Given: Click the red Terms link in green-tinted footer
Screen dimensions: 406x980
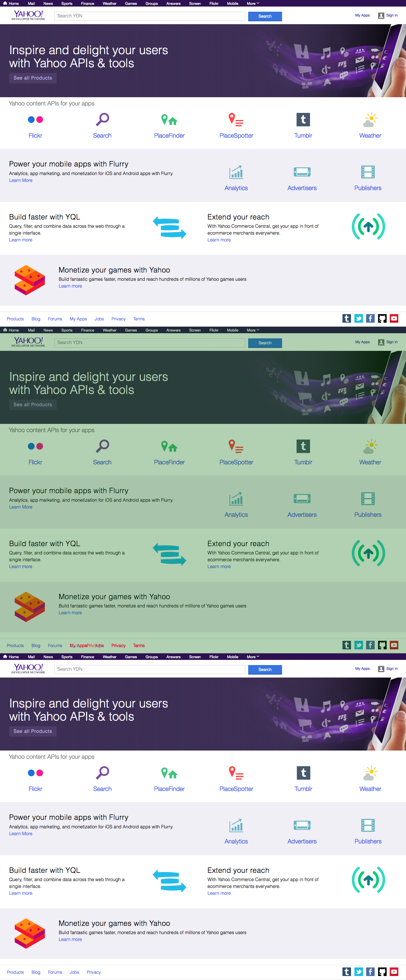Looking at the screenshot, I should click(x=139, y=646).
